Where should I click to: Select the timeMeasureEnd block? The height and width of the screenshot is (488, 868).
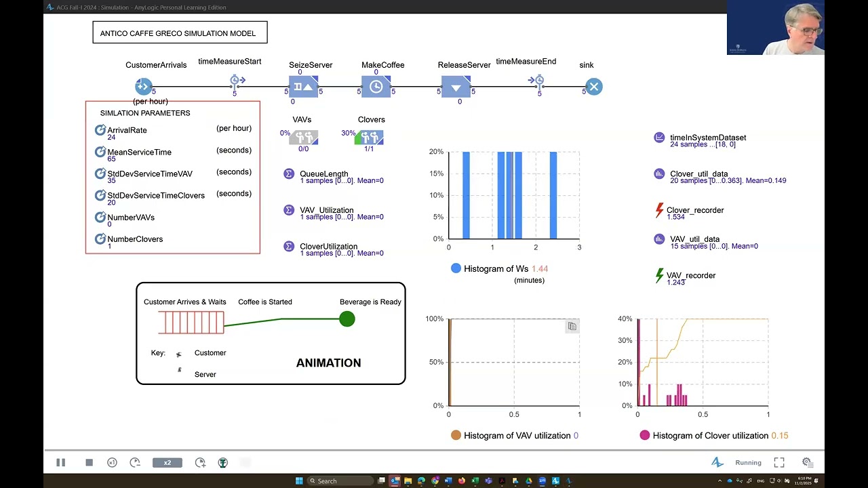(536, 81)
